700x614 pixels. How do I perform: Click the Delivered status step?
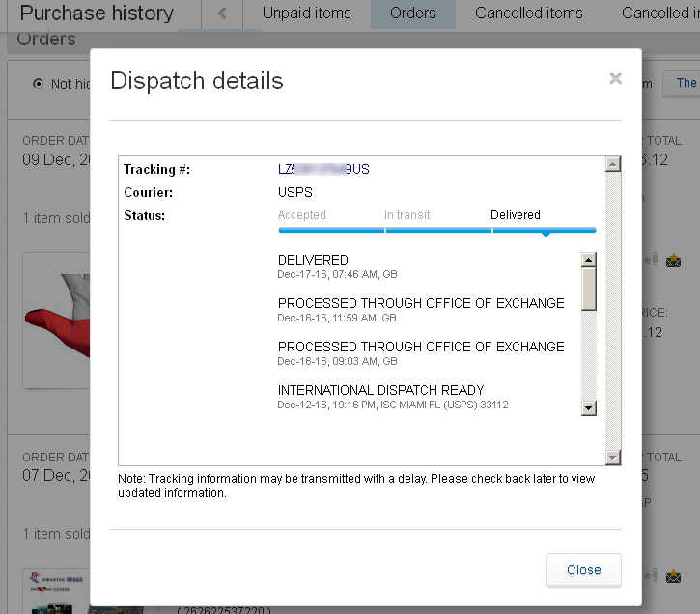(x=516, y=215)
